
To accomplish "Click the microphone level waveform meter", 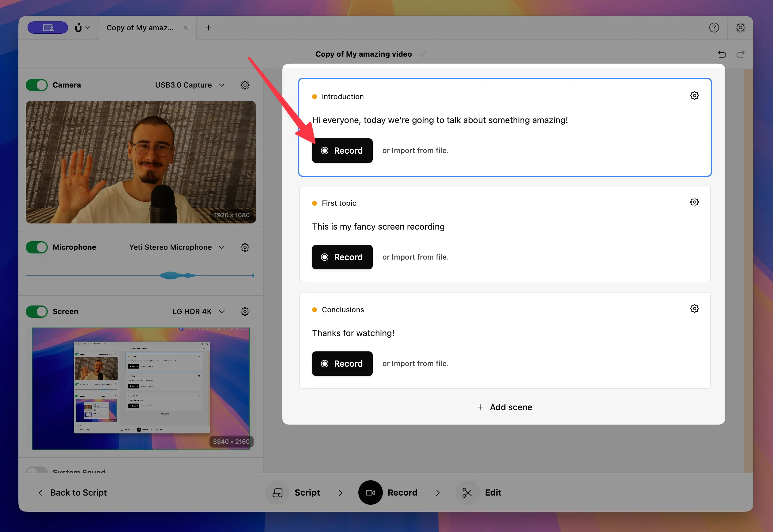I will (140, 275).
